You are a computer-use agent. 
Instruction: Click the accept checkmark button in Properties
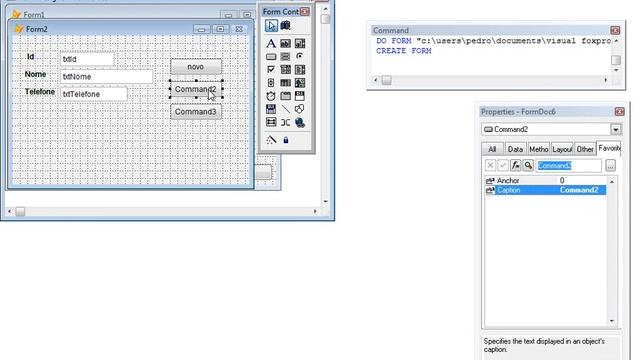click(x=503, y=165)
